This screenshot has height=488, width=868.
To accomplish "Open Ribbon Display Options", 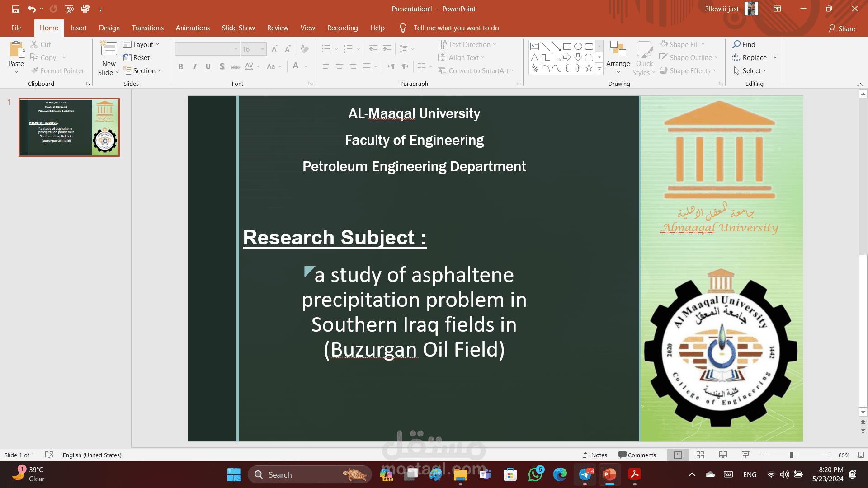I will tap(777, 9).
